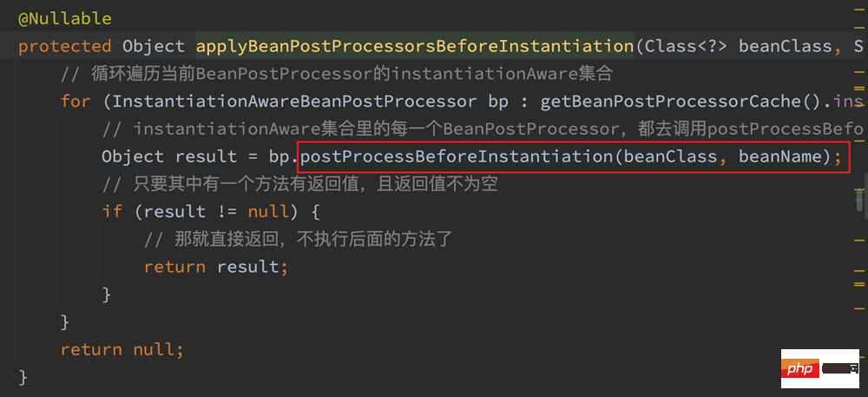Place cursor in the 循环遍历 comment line
Screen dimensions: 868x397
point(337,74)
